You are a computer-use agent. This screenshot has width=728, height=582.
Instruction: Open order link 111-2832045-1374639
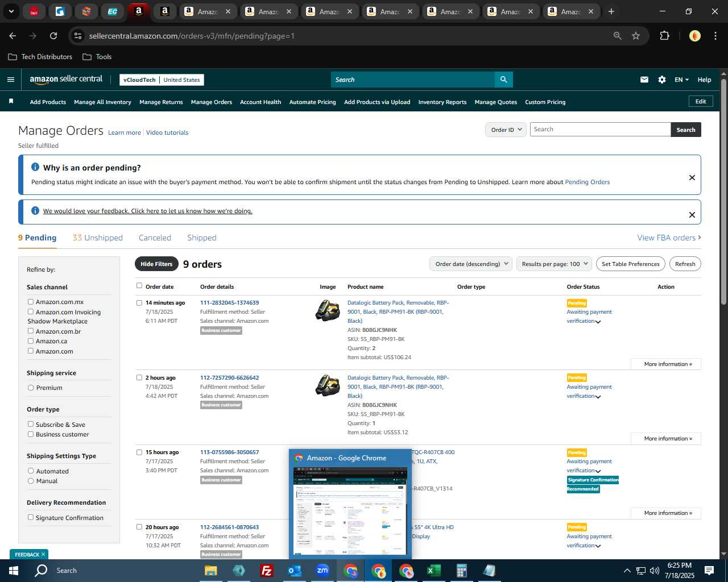click(229, 302)
